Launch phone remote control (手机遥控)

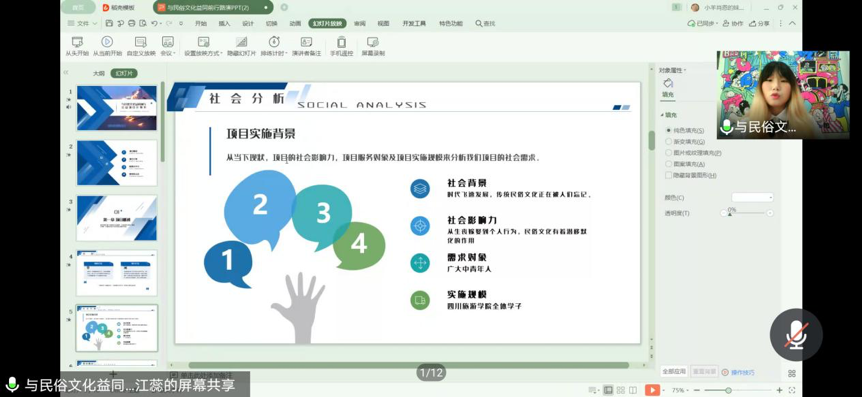(x=341, y=46)
